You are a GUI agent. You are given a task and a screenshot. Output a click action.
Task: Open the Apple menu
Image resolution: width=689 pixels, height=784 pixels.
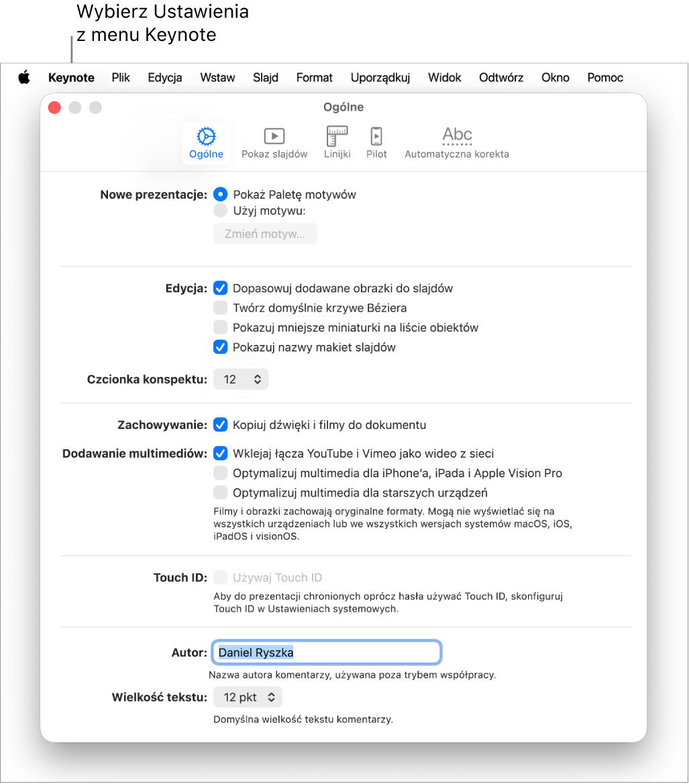coord(24,77)
